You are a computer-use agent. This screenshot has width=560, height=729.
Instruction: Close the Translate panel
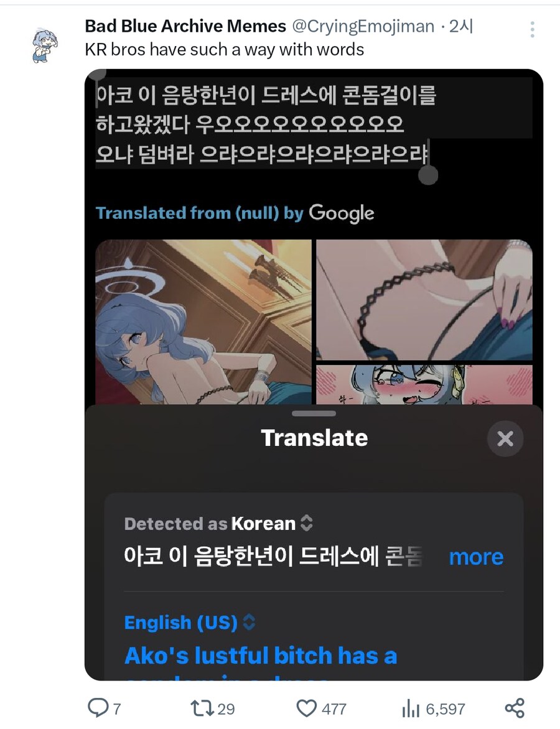click(x=505, y=439)
